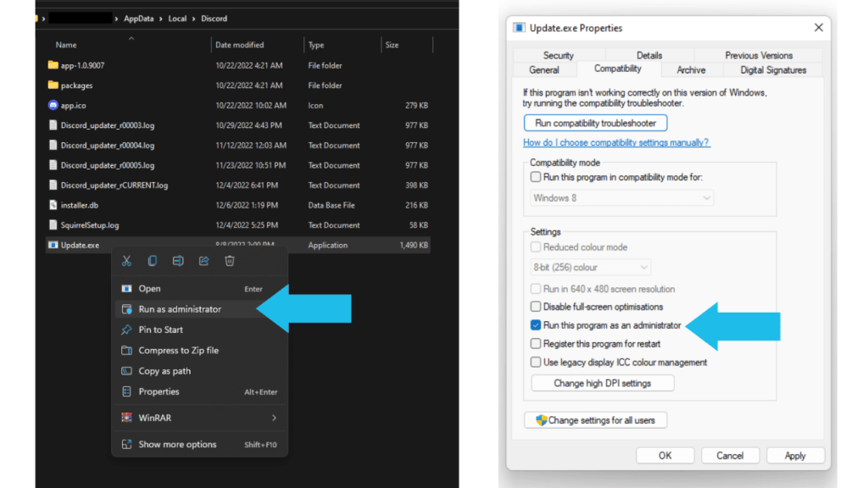Click breadcrumb chevron between AppData and Local
The height and width of the screenshot is (488, 868).
coord(160,19)
